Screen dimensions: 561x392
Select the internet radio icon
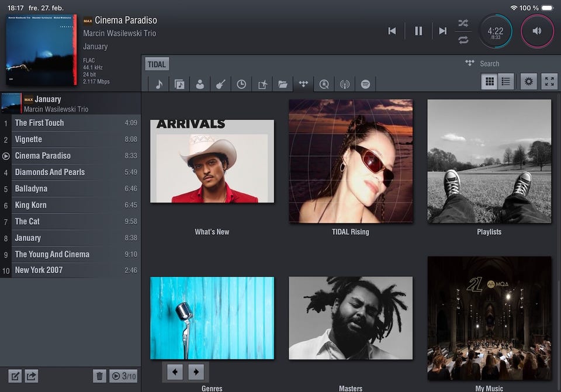(x=345, y=84)
